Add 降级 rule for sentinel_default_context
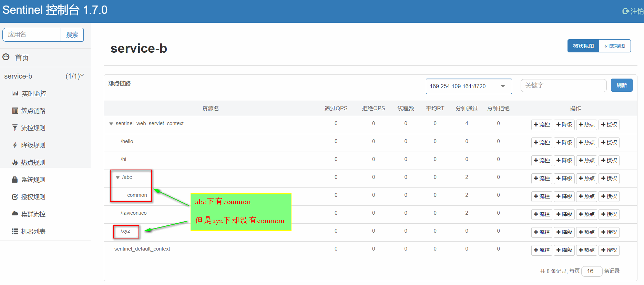 pyautogui.click(x=564, y=250)
